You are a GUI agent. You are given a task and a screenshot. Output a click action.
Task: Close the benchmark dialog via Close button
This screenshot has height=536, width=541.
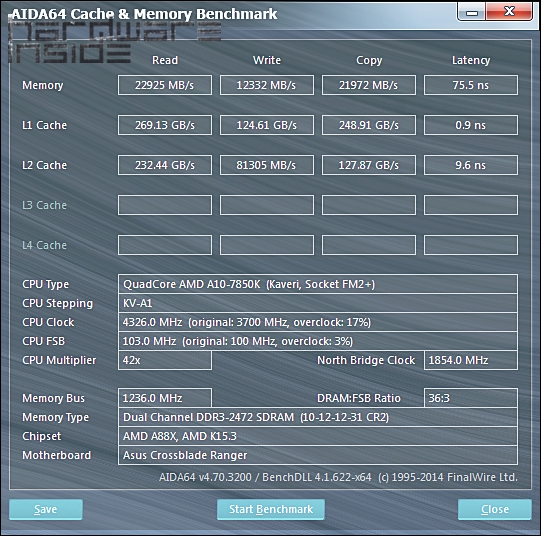pos(495,509)
